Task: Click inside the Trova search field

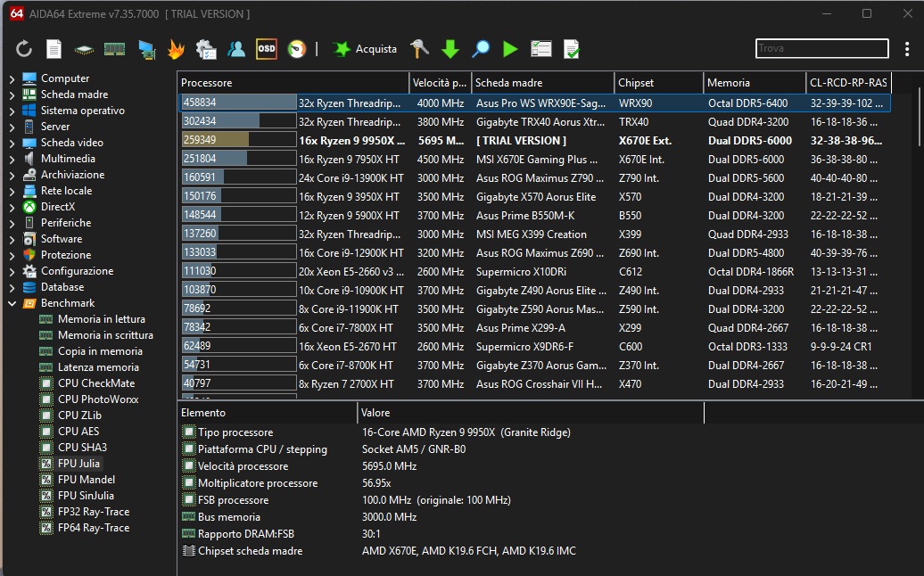Action: coord(822,48)
